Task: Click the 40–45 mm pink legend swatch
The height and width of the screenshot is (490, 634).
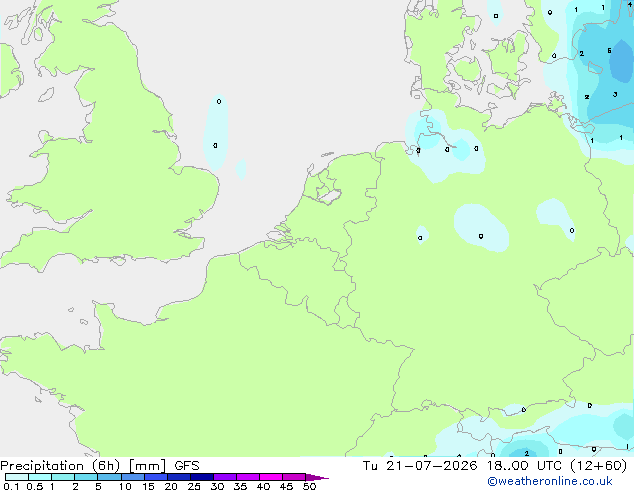Action: (x=271, y=477)
